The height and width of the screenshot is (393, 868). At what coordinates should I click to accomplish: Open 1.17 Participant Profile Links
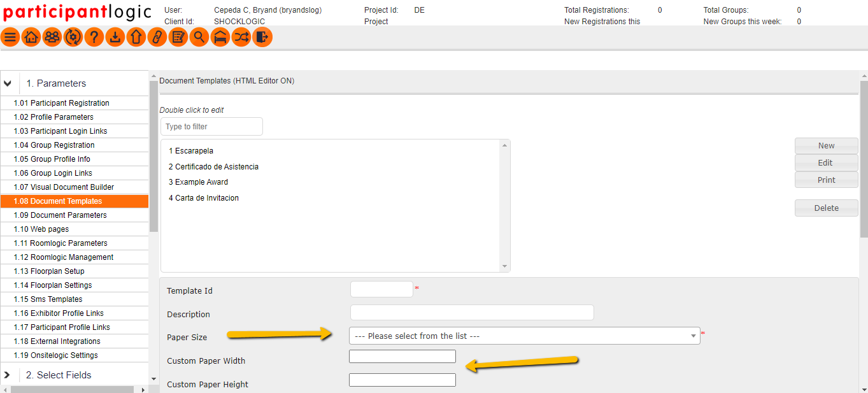click(x=75, y=327)
